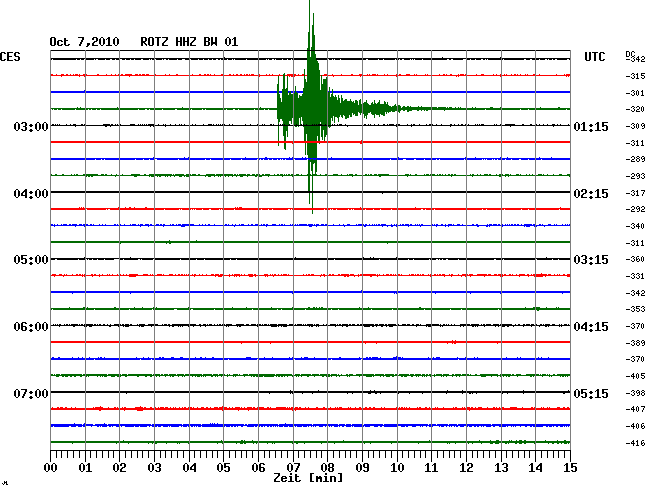650x494 pixels.
Task: Click the '06' minute axis label
Action: tap(258, 468)
